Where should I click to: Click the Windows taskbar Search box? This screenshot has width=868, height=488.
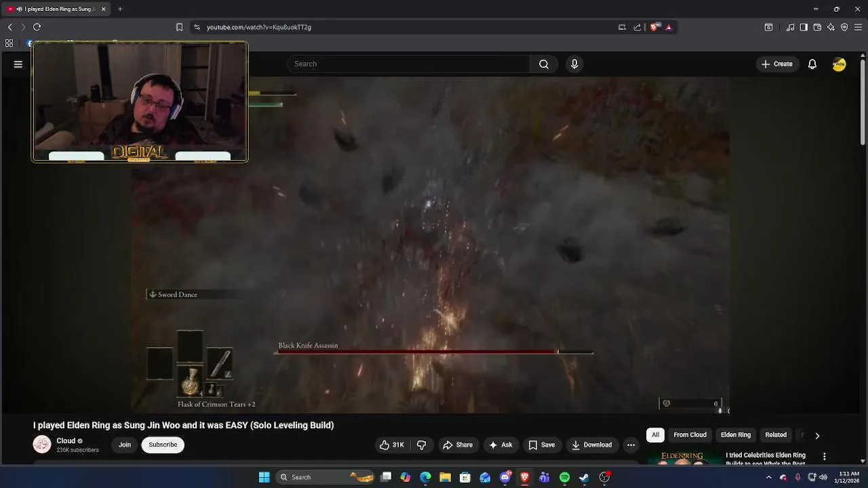[x=325, y=477]
